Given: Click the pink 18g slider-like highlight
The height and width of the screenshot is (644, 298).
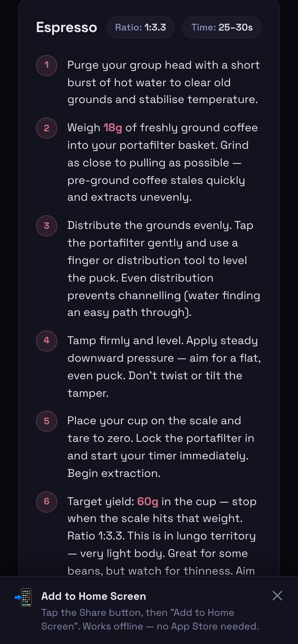Looking at the screenshot, I should coord(113,128).
